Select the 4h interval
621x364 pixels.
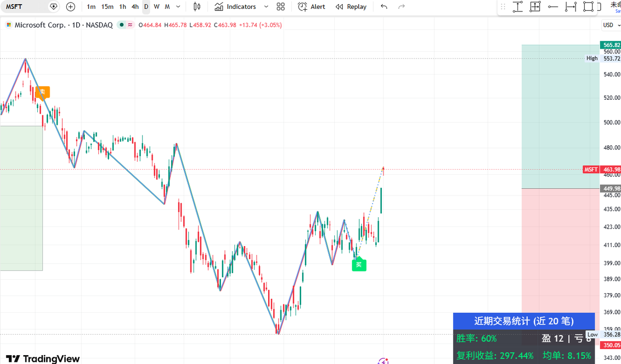point(135,7)
